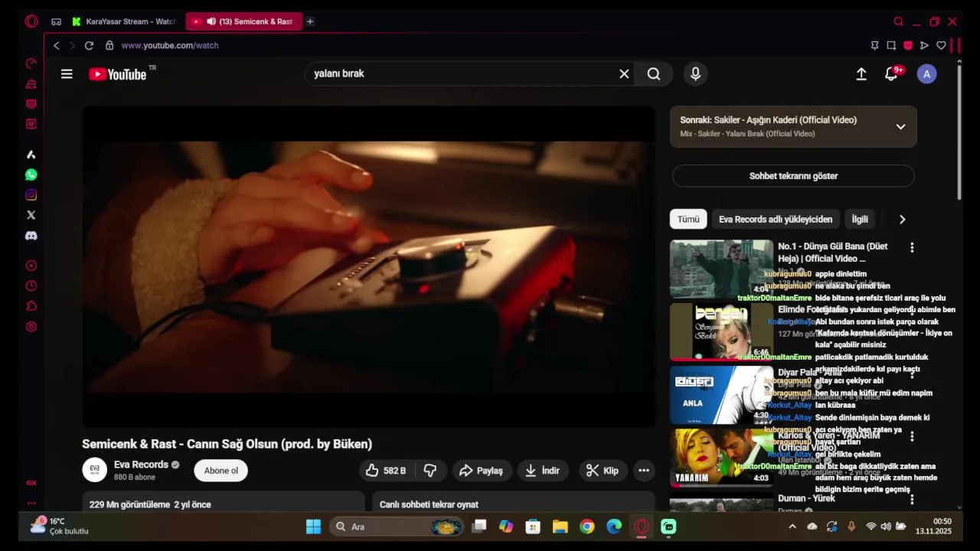Viewport: 980px width, 551px height.
Task: Reload the YouTube page
Action: point(89,45)
